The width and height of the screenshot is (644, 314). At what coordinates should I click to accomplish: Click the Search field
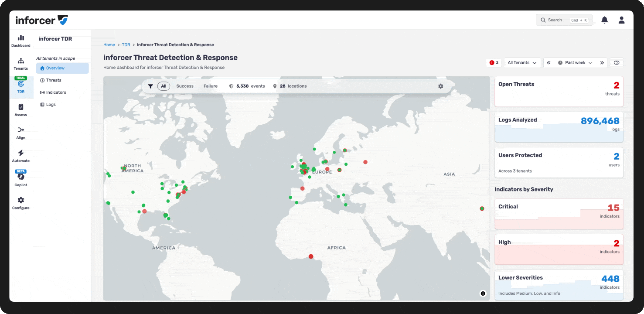(x=564, y=20)
